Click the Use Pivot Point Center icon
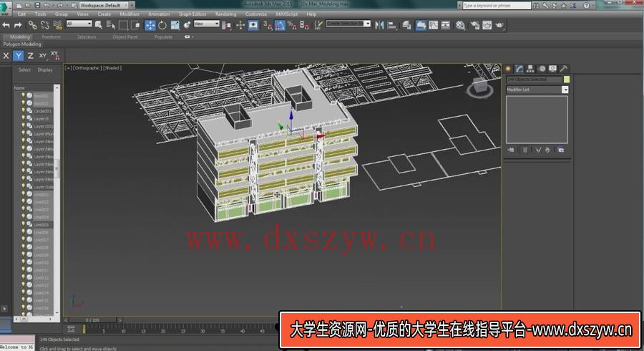The width and height of the screenshot is (644, 351). 226,26
